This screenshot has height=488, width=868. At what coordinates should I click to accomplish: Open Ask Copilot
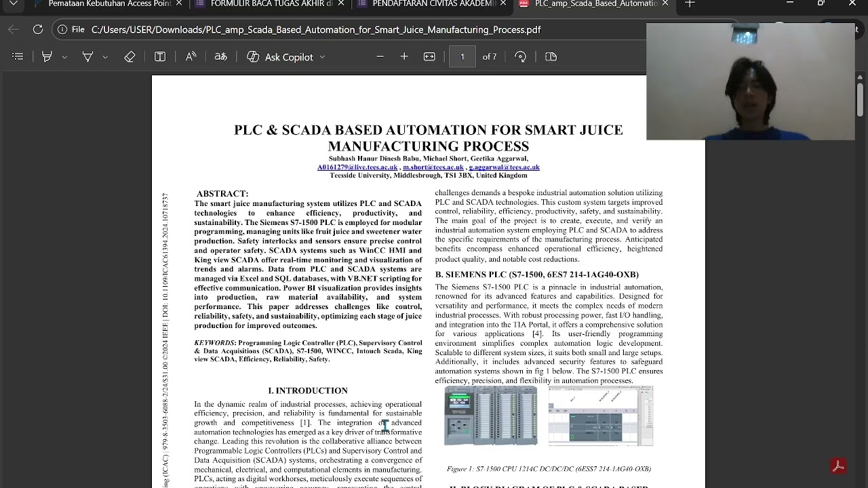coord(281,57)
